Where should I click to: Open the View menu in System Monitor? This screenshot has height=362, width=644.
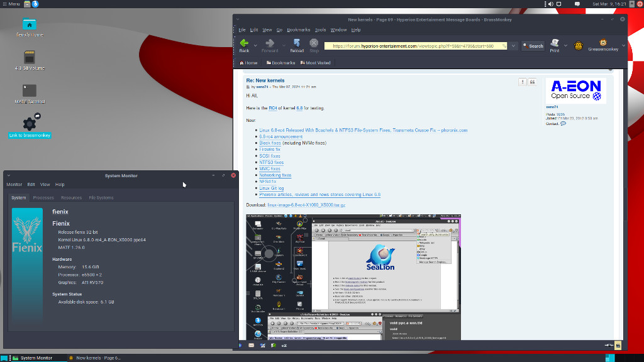(45, 185)
